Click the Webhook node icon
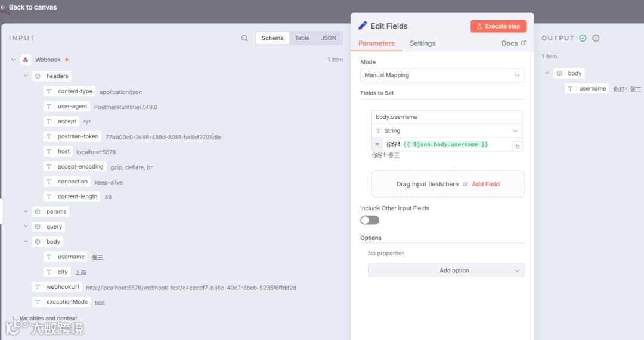This screenshot has height=340, width=644. click(x=26, y=60)
